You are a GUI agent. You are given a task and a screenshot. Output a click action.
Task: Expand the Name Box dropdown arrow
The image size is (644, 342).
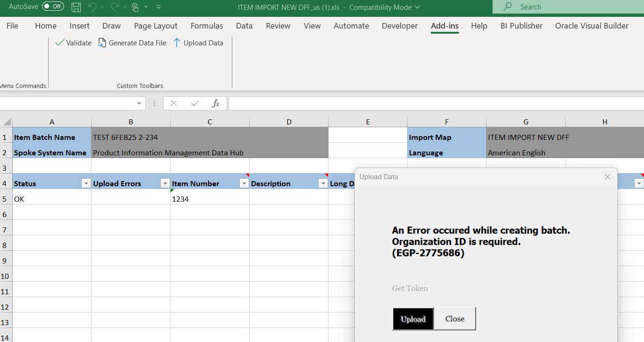pyautogui.click(x=139, y=103)
